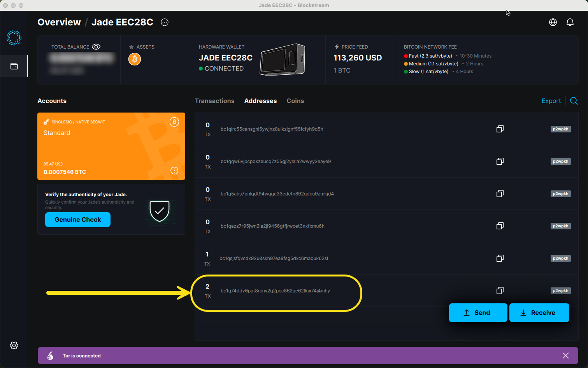The height and width of the screenshot is (368, 588).
Task: Click the globe network icon
Action: tap(553, 22)
